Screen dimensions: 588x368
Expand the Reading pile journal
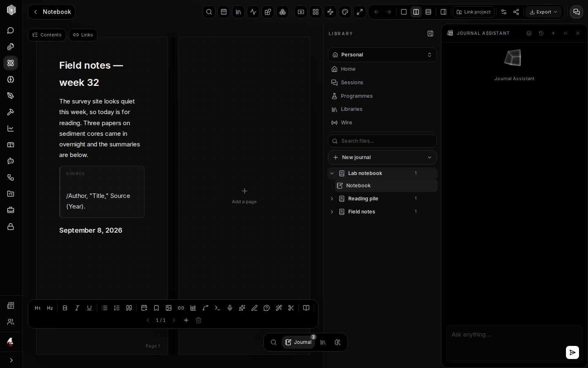pos(332,199)
